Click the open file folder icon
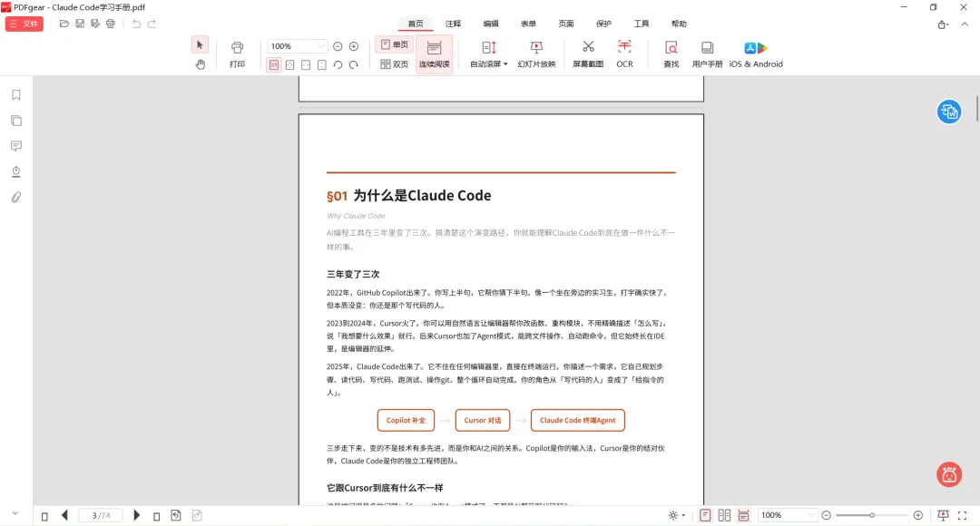 [64, 24]
